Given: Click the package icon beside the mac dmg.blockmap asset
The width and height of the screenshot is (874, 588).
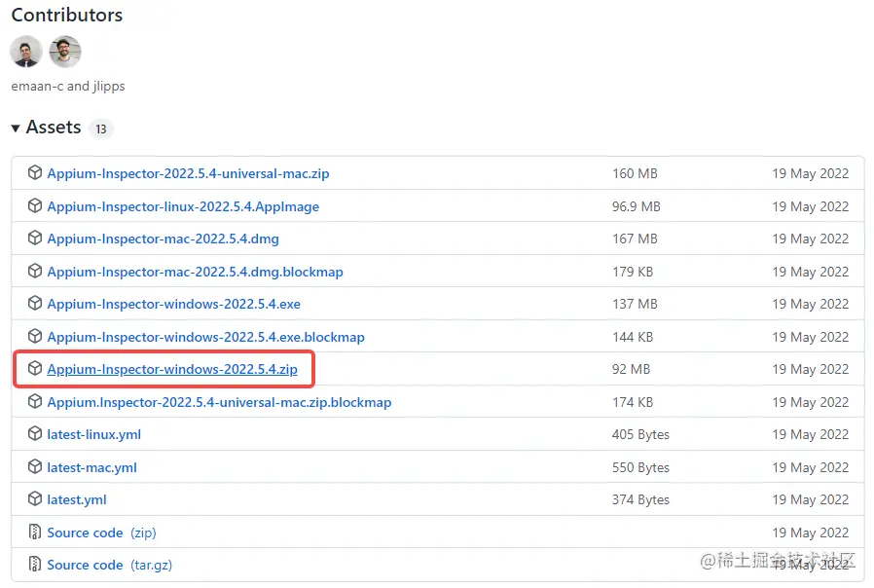Looking at the screenshot, I should pyautogui.click(x=35, y=271).
